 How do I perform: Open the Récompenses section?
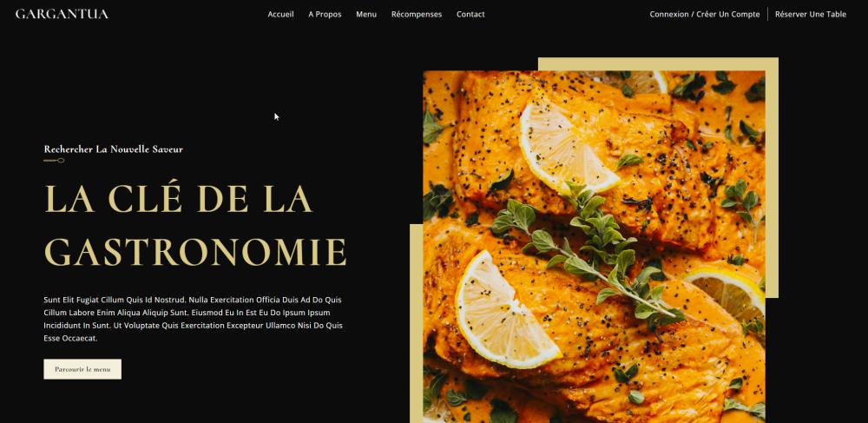click(x=417, y=15)
